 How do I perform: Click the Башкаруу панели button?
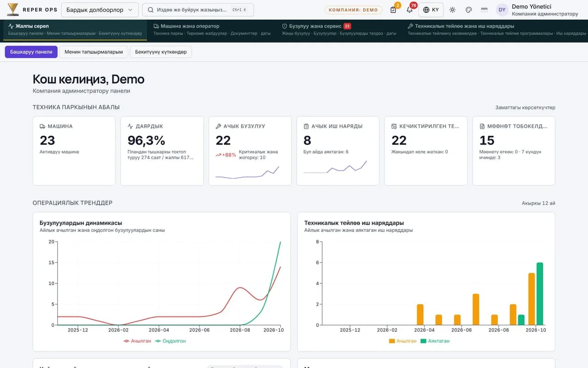(x=31, y=52)
